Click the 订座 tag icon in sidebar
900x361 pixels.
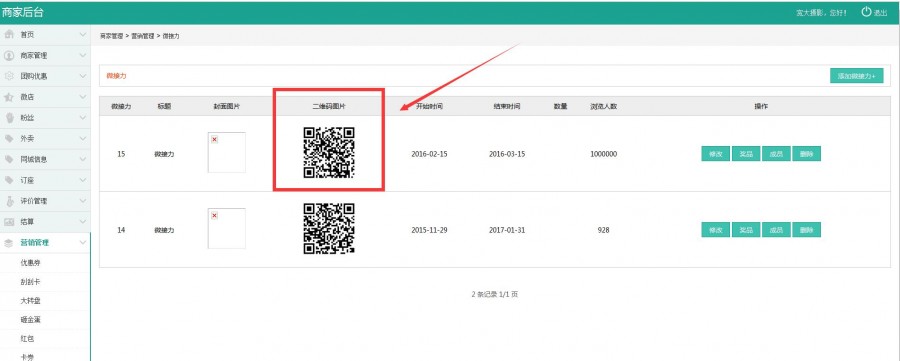(9, 180)
